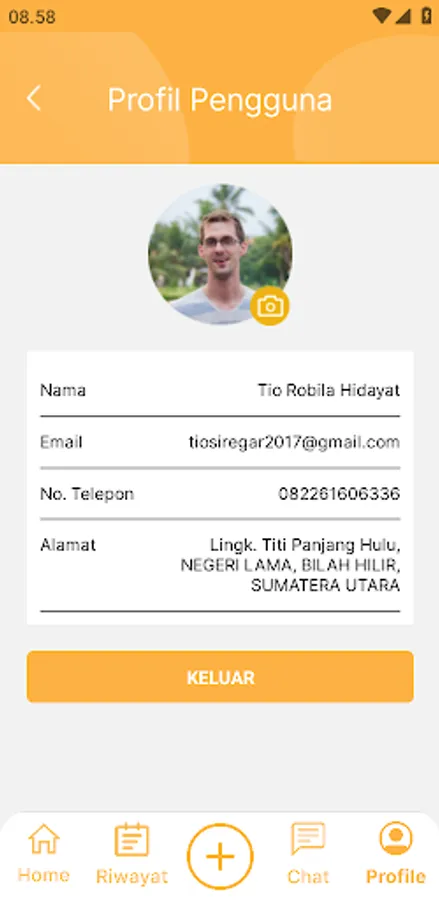439x900 pixels.
Task: Open the Chat bubble icon
Action: click(308, 839)
